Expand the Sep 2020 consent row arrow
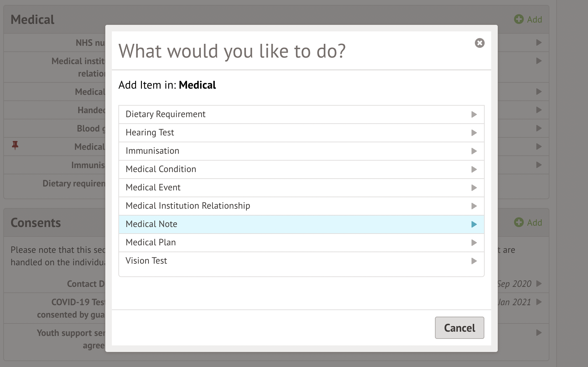Screen dimensions: 588x367 click(x=539, y=284)
